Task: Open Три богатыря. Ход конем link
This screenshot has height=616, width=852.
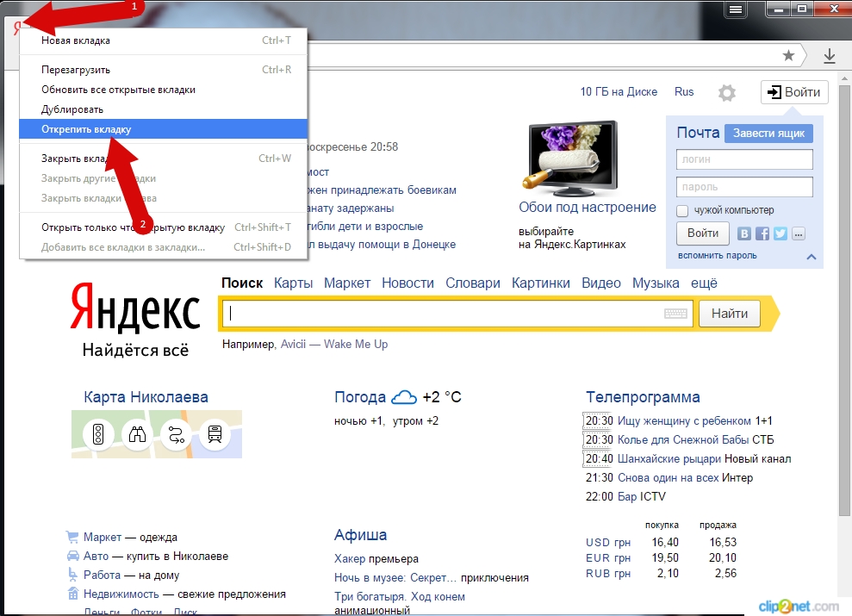Action: click(400, 596)
